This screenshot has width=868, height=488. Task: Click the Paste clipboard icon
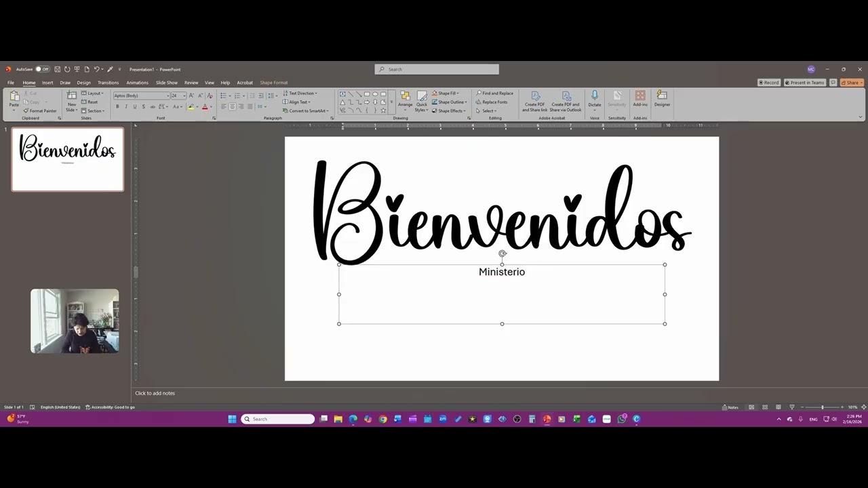click(14, 96)
